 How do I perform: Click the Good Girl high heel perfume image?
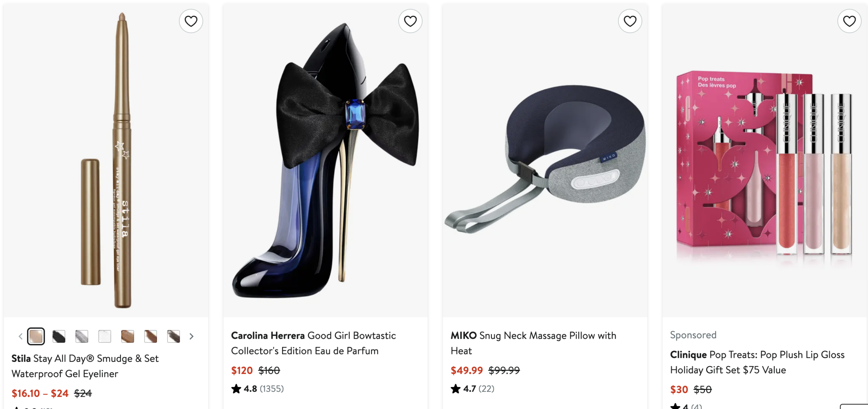[325, 159]
